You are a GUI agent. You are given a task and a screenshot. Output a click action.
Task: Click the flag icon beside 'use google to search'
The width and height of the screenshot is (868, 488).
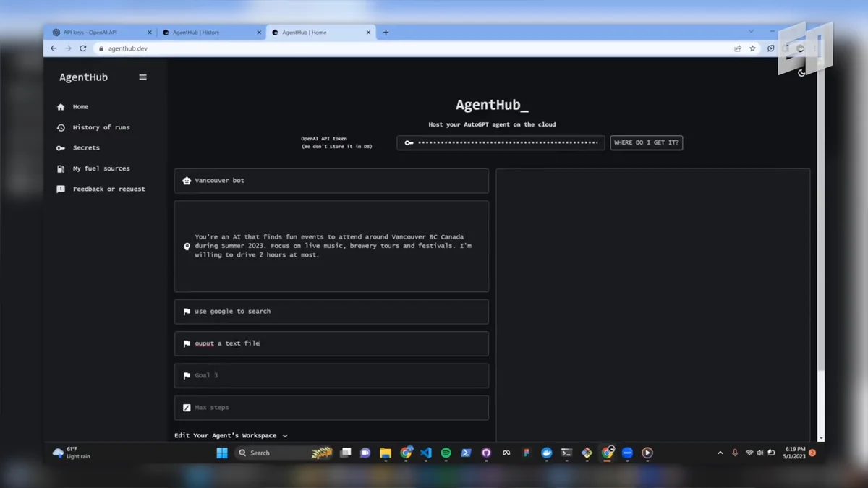pos(187,312)
